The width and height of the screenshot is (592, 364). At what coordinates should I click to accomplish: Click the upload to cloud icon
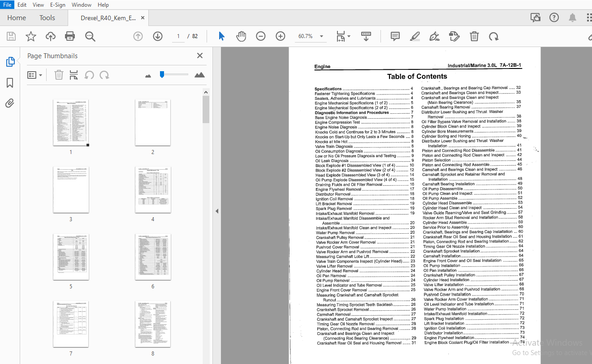tap(51, 36)
